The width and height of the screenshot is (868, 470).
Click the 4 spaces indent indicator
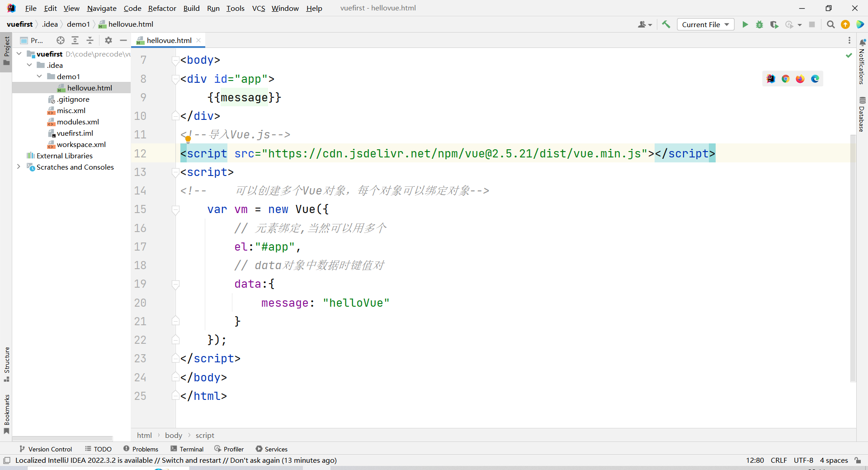click(834, 460)
